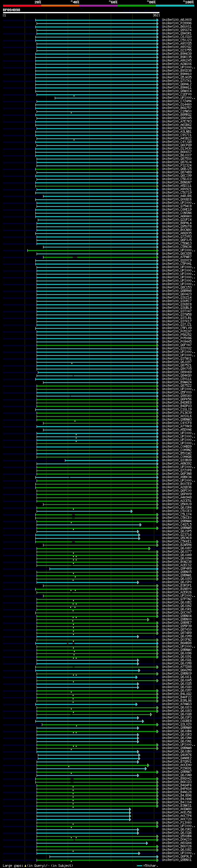The height and width of the screenshot is (868, 197).
Task: Click the UniRef100_B9H639 label
Action: coord(177,54)
